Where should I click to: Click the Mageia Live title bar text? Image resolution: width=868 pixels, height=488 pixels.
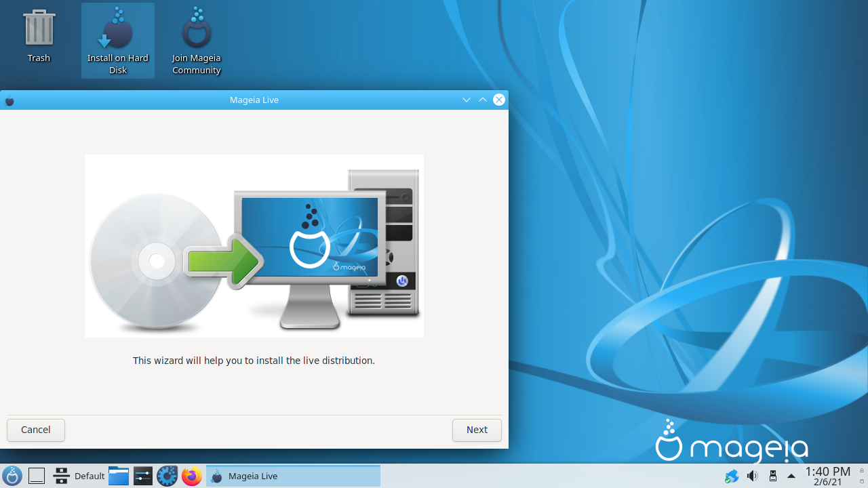(x=254, y=100)
